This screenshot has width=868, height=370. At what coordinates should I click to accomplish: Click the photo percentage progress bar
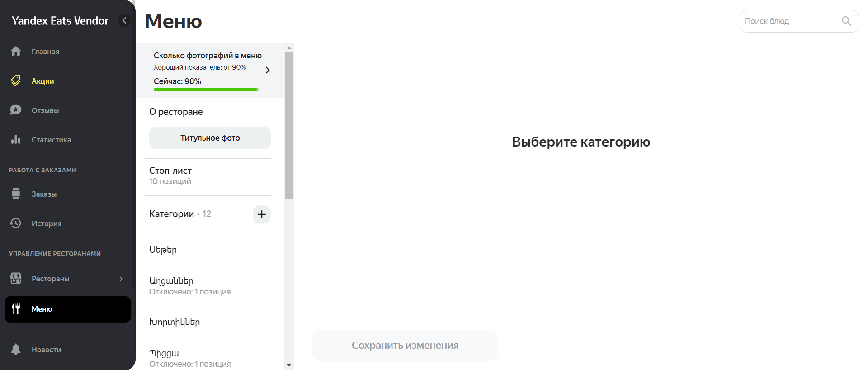(206, 90)
